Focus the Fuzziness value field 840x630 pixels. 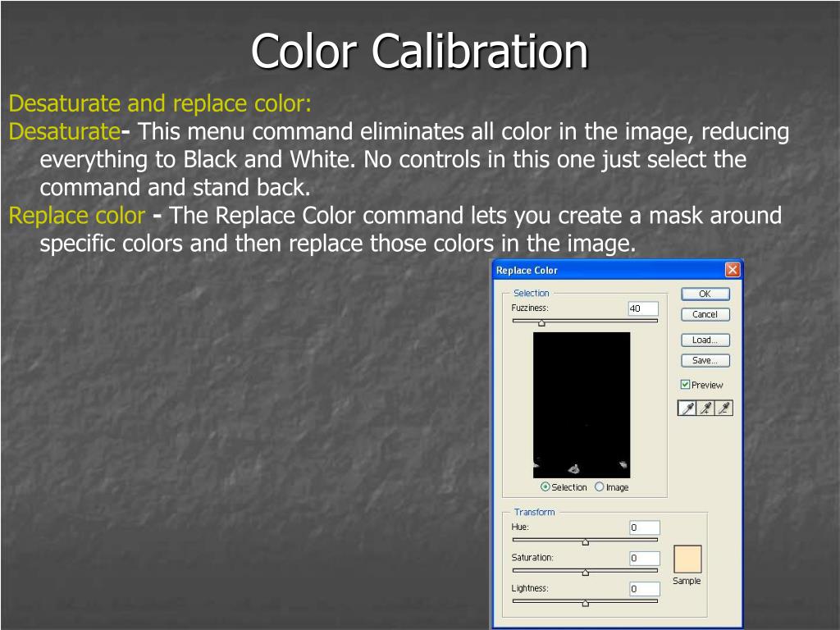pyautogui.click(x=643, y=308)
